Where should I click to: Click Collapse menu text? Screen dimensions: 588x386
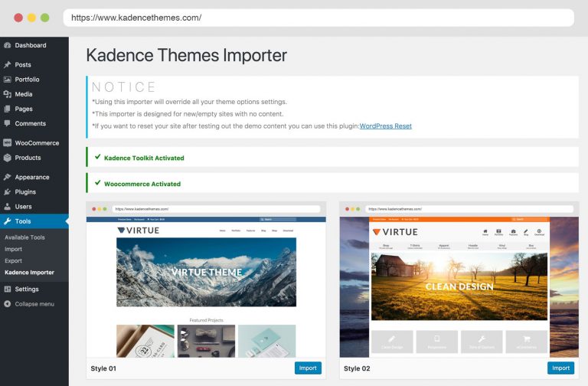(x=34, y=304)
